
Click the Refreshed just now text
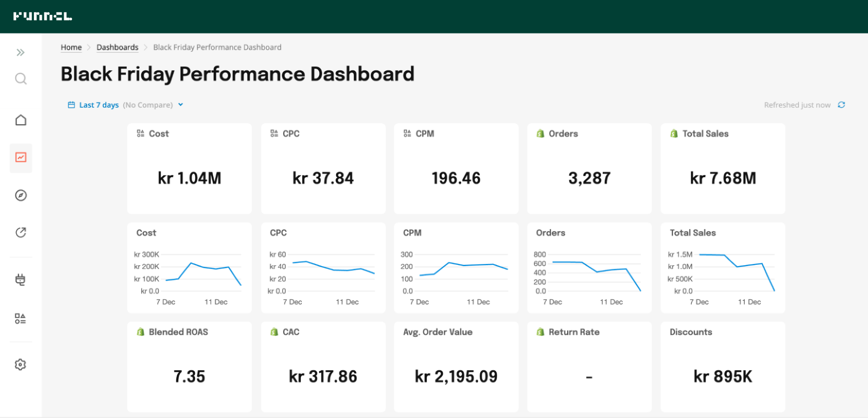click(797, 105)
